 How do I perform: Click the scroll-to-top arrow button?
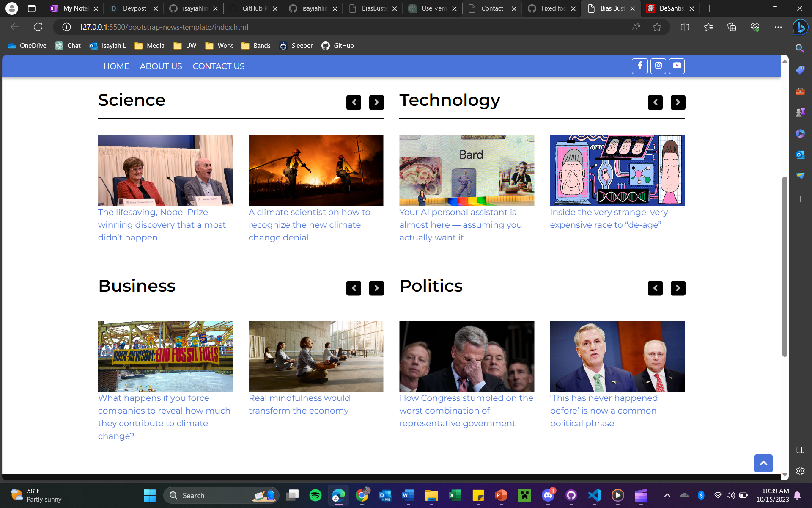tap(763, 463)
